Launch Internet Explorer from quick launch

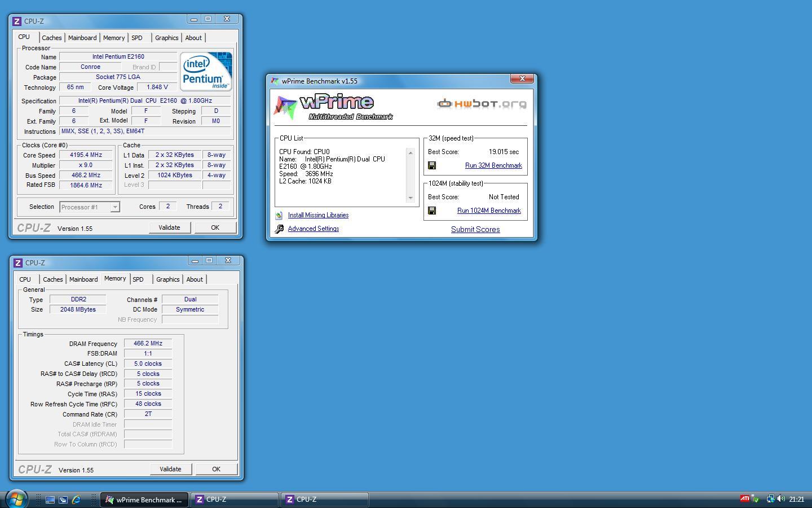pos(76,500)
